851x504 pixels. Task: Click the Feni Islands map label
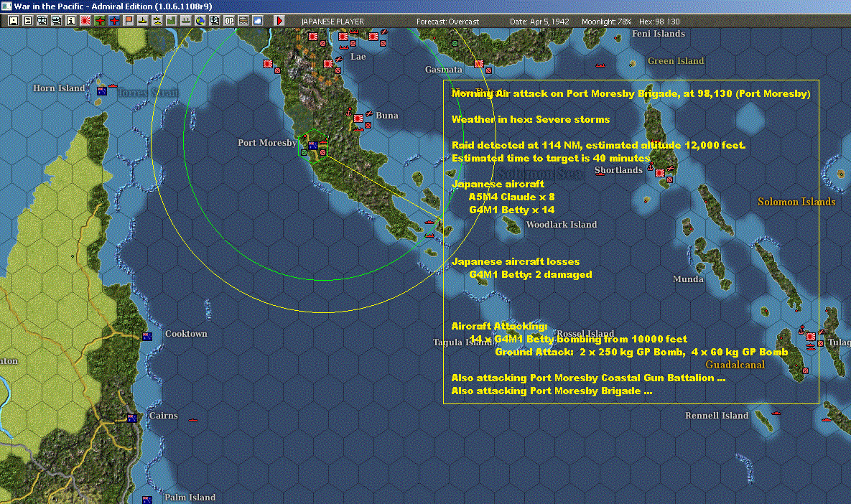(x=659, y=34)
